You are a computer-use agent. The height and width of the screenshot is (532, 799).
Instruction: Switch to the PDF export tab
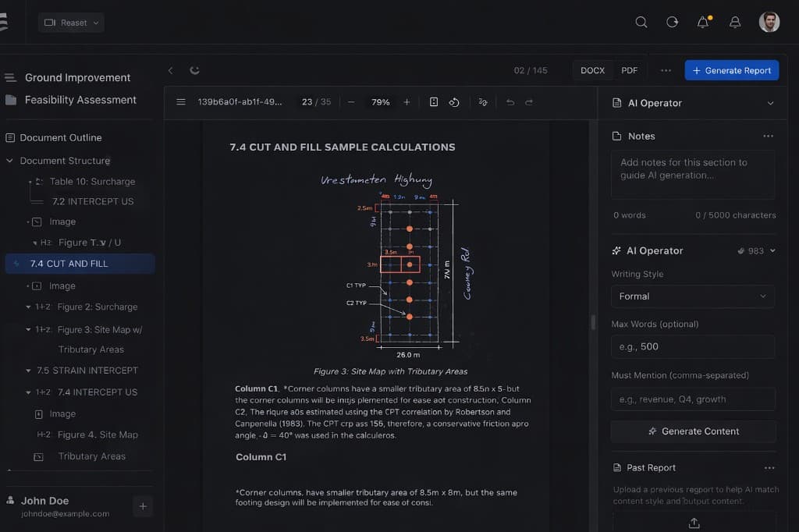coord(629,69)
